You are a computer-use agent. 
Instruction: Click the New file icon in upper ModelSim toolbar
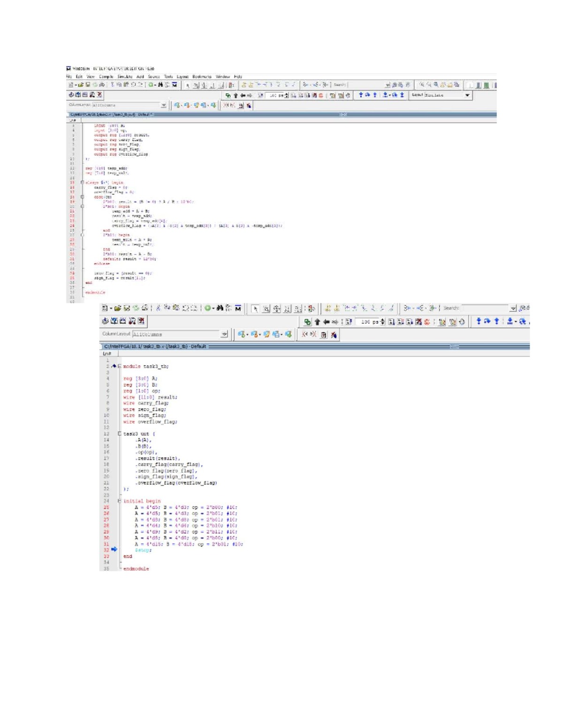tap(71, 84)
